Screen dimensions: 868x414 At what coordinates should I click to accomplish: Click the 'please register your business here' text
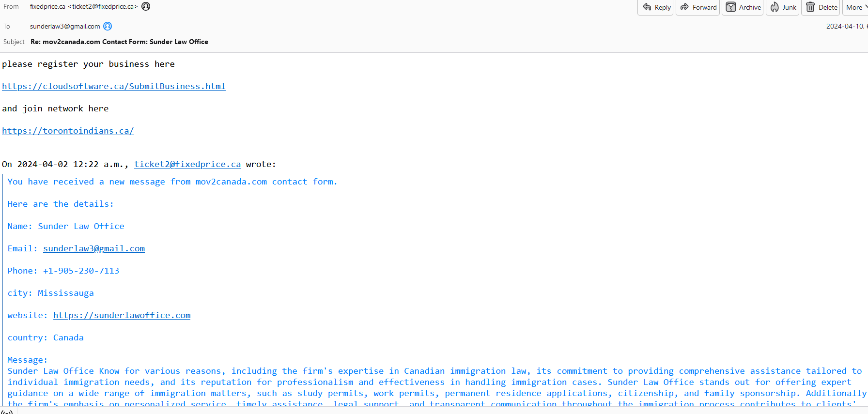pos(88,64)
